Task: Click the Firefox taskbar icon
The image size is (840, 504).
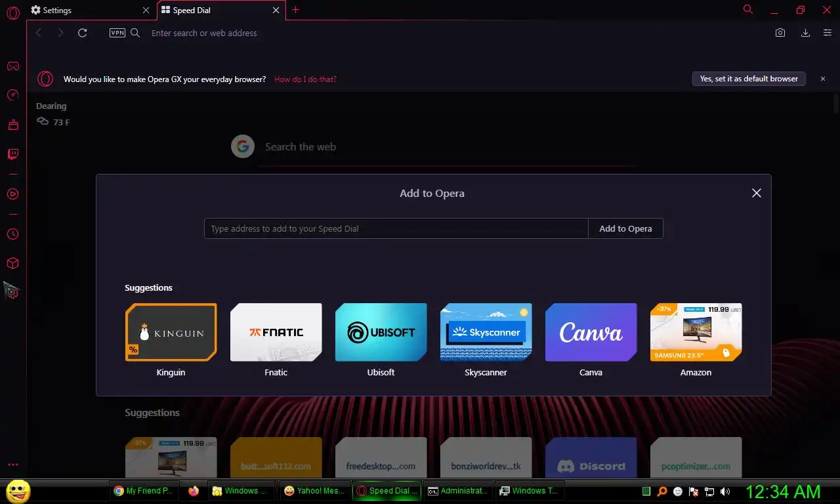Action: click(x=194, y=491)
